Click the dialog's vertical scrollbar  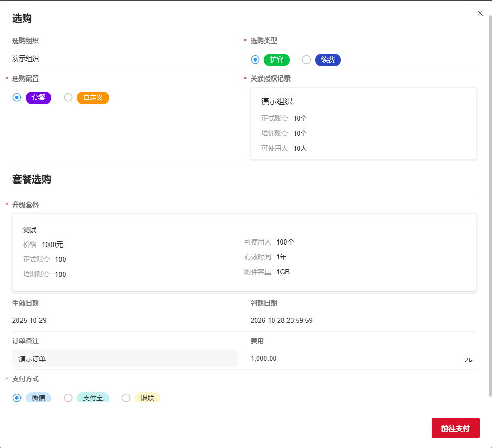(490, 205)
